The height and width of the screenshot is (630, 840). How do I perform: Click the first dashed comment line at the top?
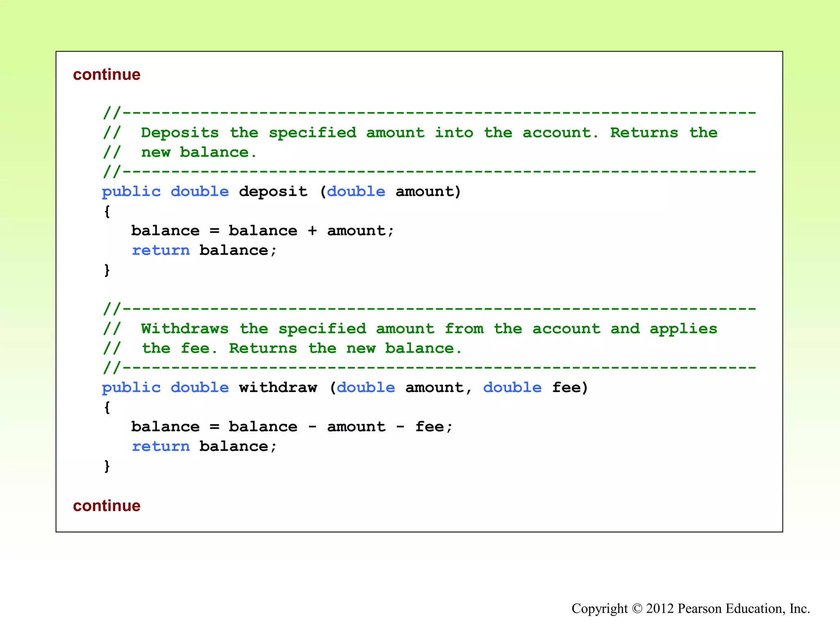pyautogui.click(x=429, y=113)
